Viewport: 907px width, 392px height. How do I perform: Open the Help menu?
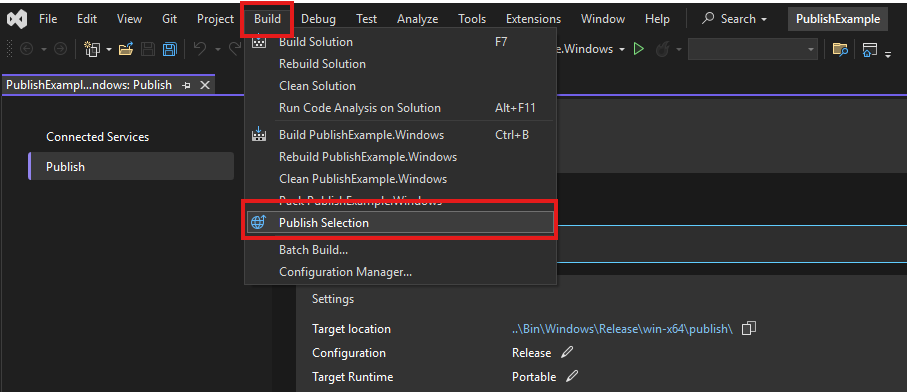point(657,19)
